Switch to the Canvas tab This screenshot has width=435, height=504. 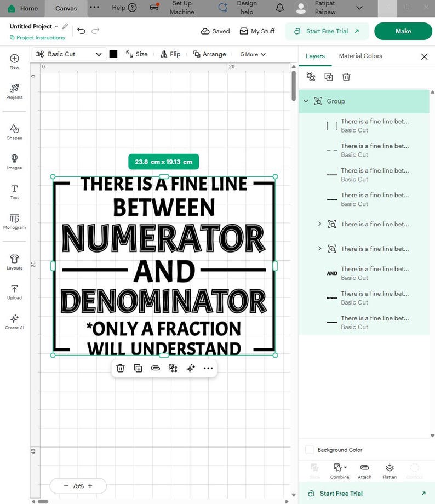pyautogui.click(x=66, y=8)
